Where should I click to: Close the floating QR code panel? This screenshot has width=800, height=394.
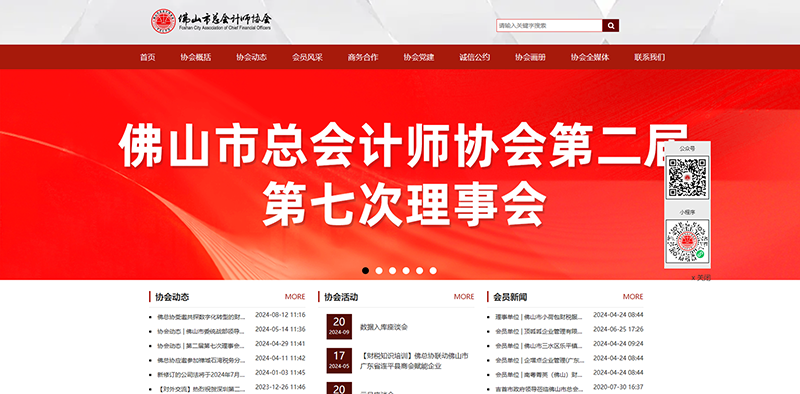(x=701, y=278)
